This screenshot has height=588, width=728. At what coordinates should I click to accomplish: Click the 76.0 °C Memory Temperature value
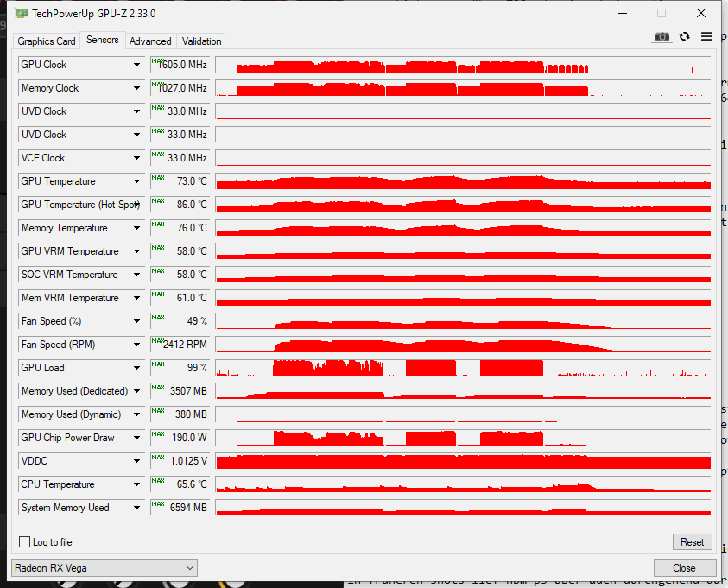[180, 228]
